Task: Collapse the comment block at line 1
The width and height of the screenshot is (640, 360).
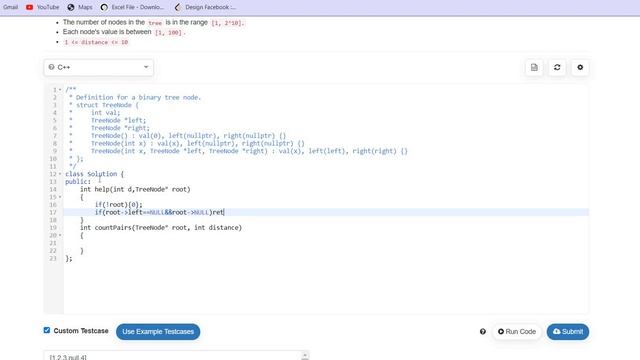Action: (60, 90)
